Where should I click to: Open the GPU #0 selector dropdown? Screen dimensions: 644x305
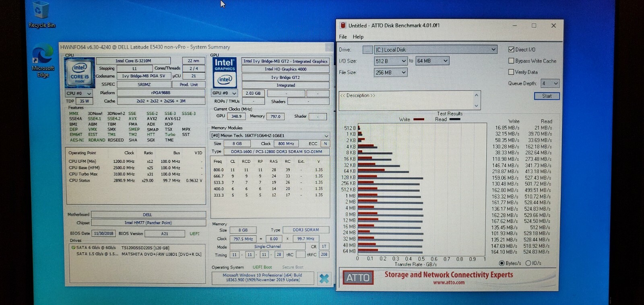[x=225, y=93]
